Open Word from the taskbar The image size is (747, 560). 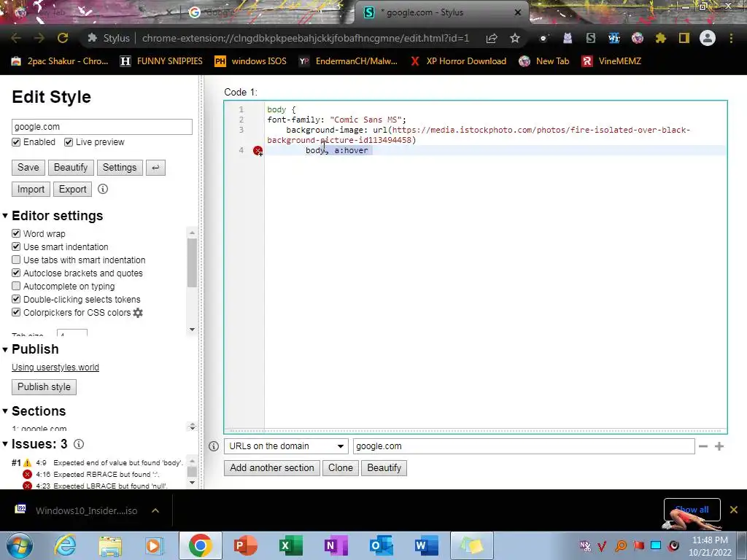tap(426, 545)
